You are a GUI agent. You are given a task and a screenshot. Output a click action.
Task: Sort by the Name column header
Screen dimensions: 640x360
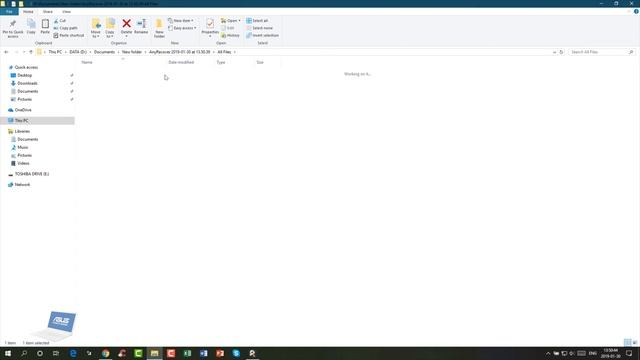122,62
